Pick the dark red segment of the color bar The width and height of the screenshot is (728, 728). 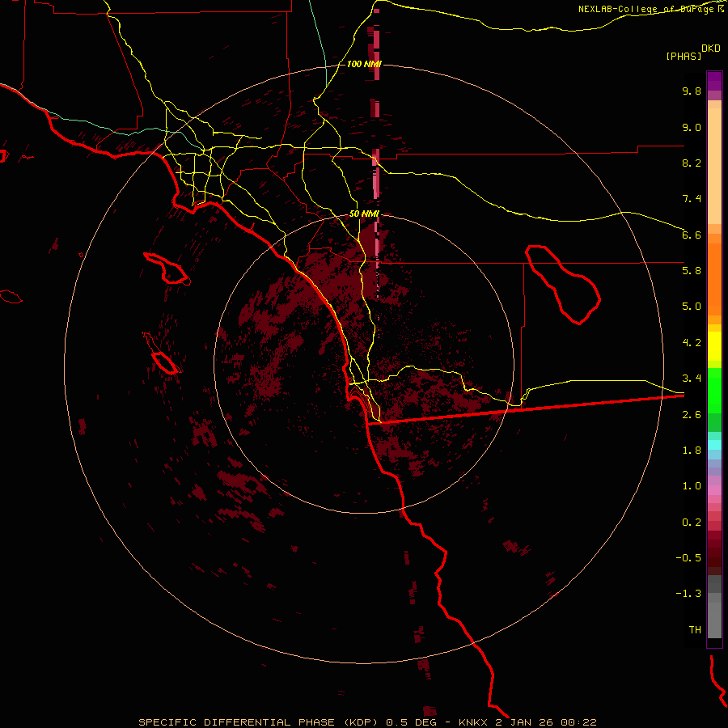point(714,552)
